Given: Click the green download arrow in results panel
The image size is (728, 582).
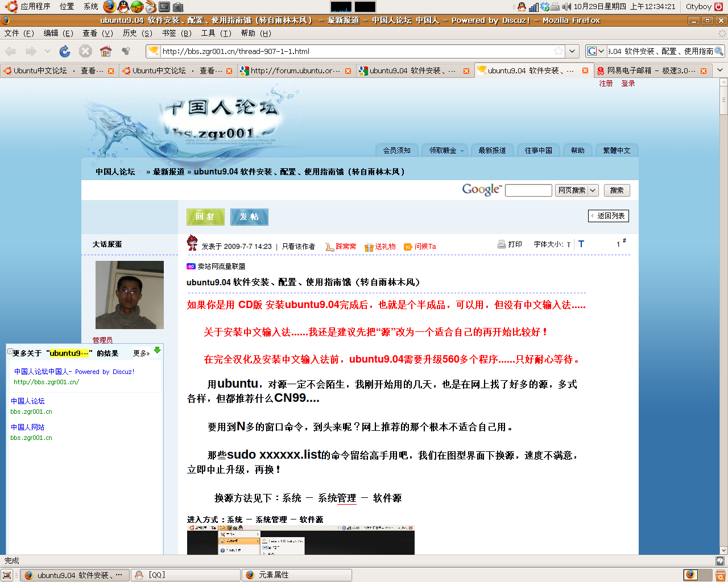Looking at the screenshot, I should coord(158,350).
